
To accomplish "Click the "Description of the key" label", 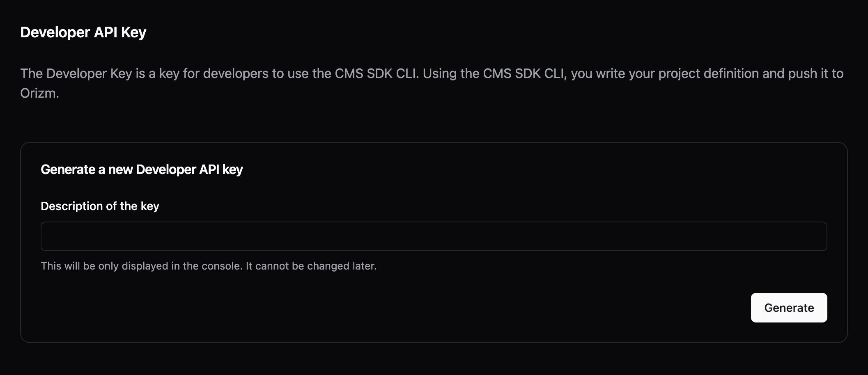I will [x=100, y=206].
